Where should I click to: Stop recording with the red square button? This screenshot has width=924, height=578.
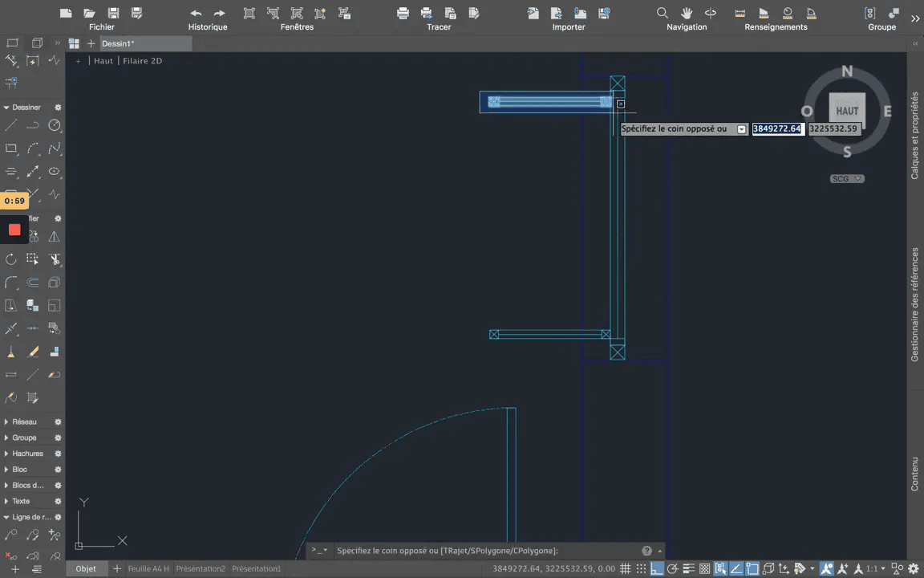coord(14,230)
